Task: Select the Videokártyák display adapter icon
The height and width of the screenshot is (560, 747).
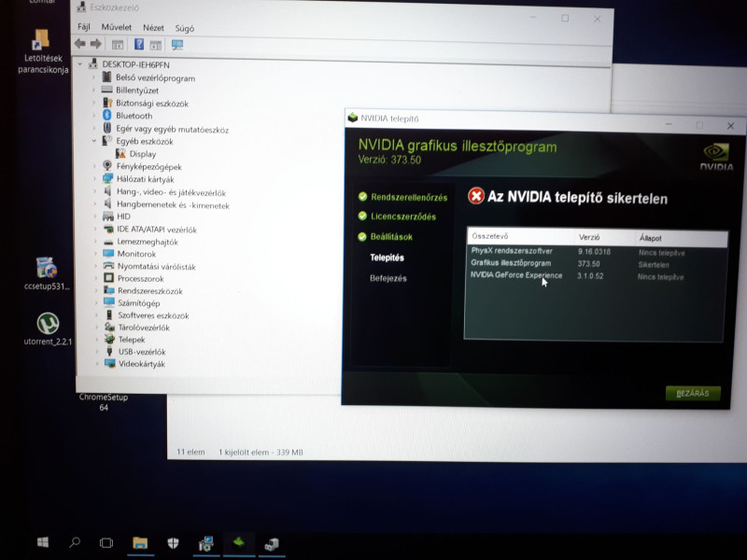Action: (x=110, y=363)
